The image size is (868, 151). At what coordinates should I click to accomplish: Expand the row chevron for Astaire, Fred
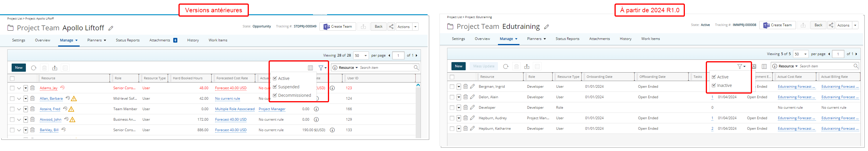pos(19,109)
